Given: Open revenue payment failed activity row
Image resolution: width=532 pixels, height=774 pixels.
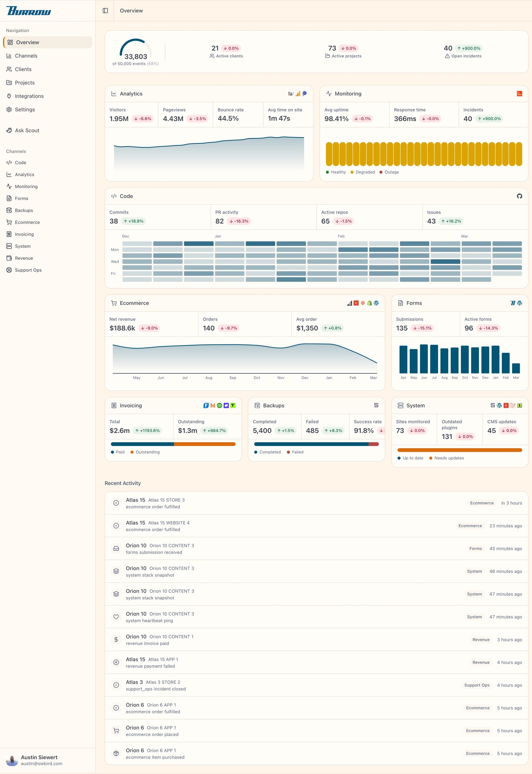Looking at the screenshot, I should tap(317, 662).
